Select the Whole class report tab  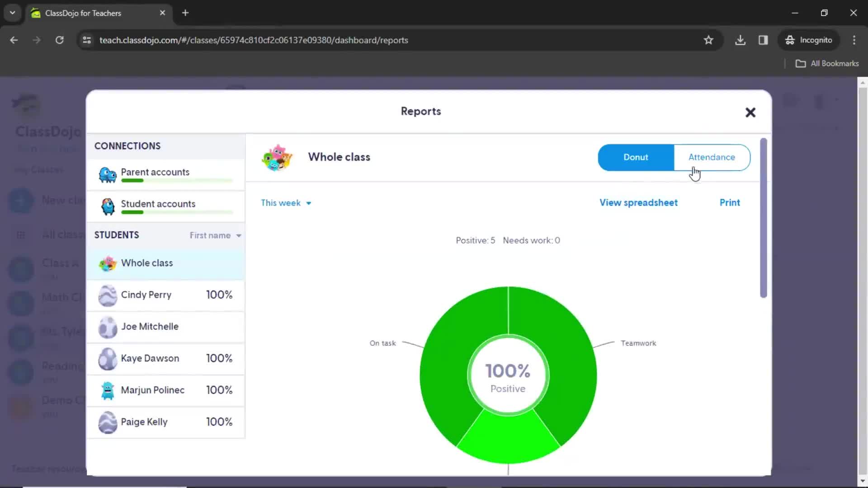pos(146,263)
